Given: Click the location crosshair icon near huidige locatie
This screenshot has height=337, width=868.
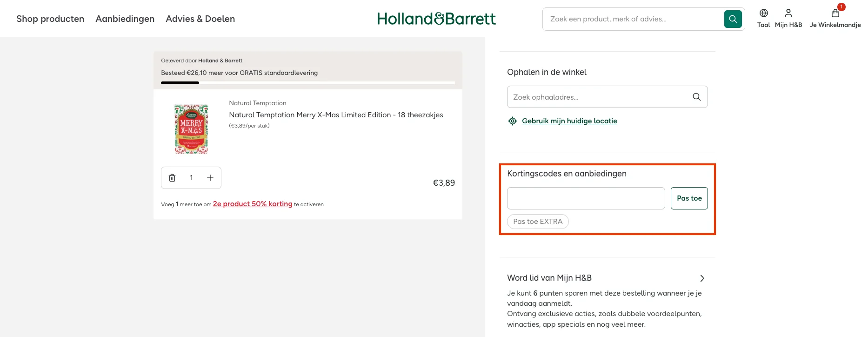Looking at the screenshot, I should point(512,121).
